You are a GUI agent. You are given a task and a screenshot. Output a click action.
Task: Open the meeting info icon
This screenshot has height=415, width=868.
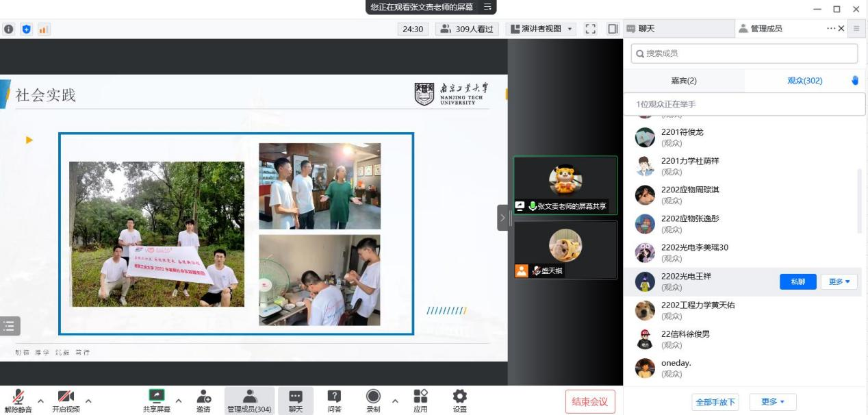8,29
